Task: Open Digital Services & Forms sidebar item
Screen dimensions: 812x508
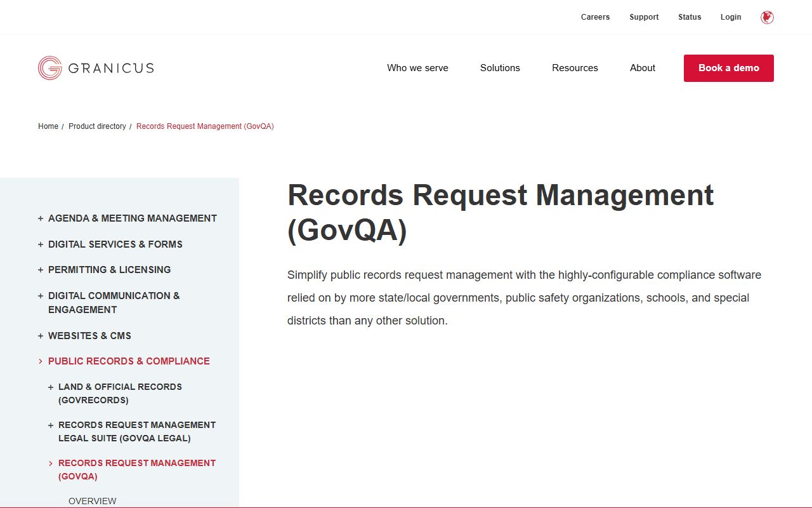Action: (x=115, y=244)
